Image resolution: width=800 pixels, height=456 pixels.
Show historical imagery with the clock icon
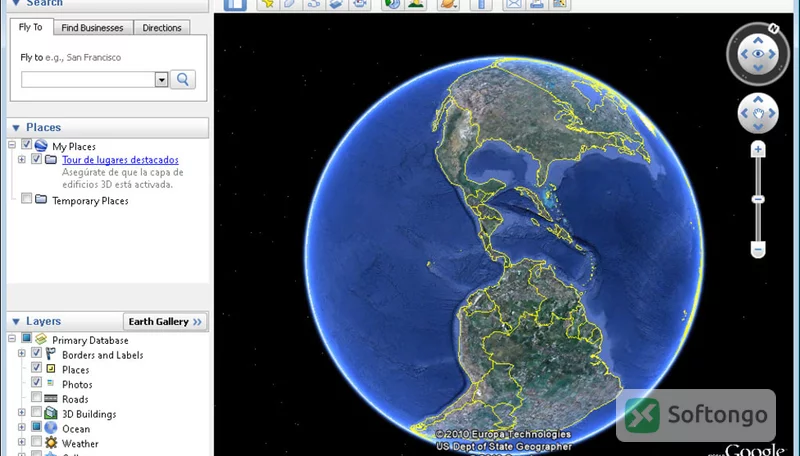pyautogui.click(x=392, y=5)
